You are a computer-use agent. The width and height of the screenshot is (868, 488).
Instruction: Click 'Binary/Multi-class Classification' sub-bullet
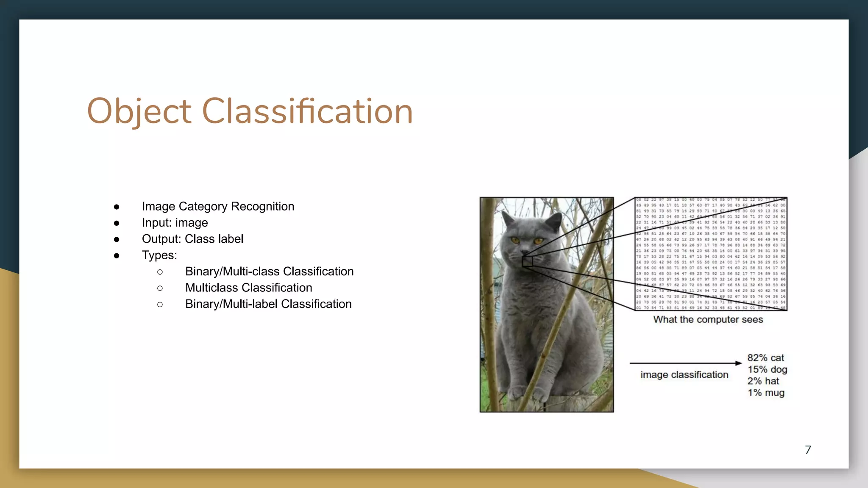coord(269,272)
